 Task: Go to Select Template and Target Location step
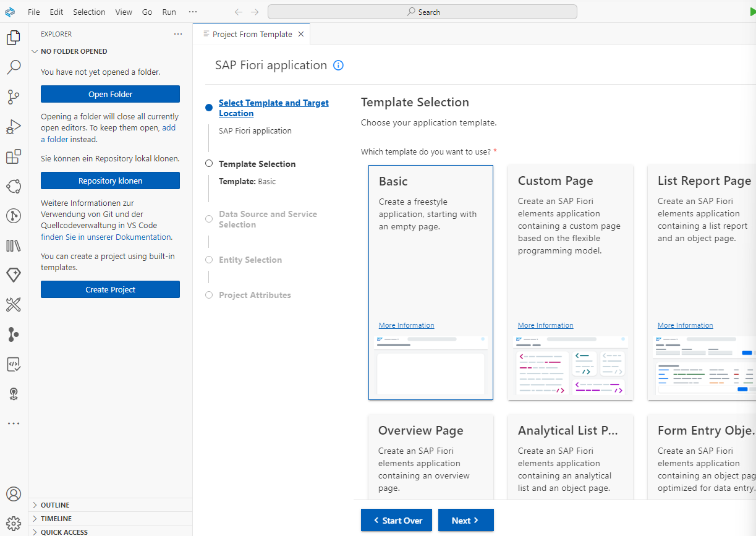tap(274, 108)
